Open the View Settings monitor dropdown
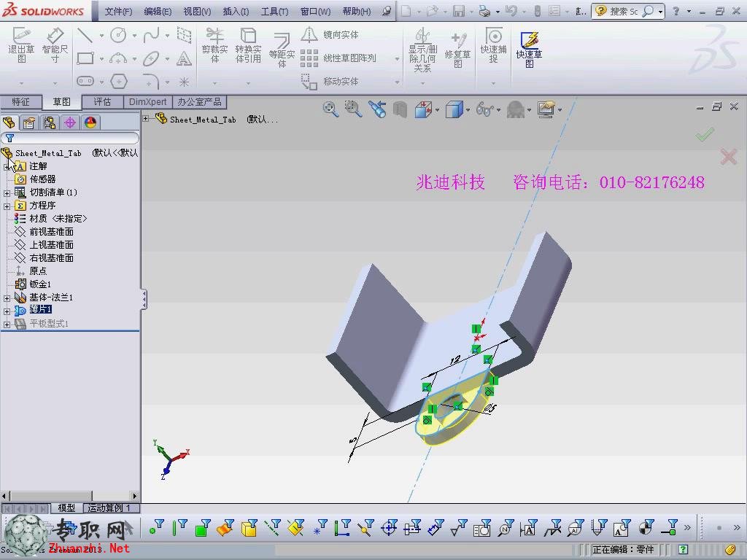This screenshot has width=747, height=560. [x=560, y=111]
